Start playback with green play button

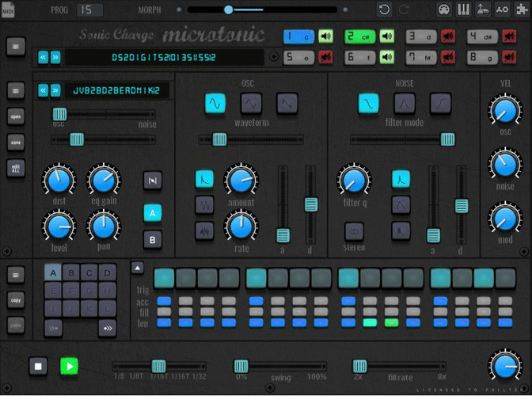(69, 366)
